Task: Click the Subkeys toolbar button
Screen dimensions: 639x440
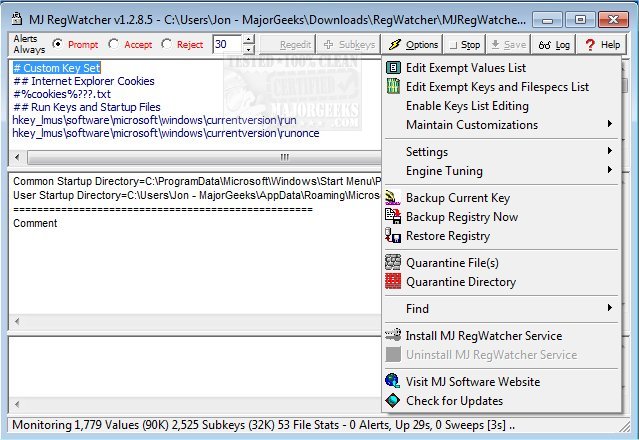Action: [x=348, y=45]
